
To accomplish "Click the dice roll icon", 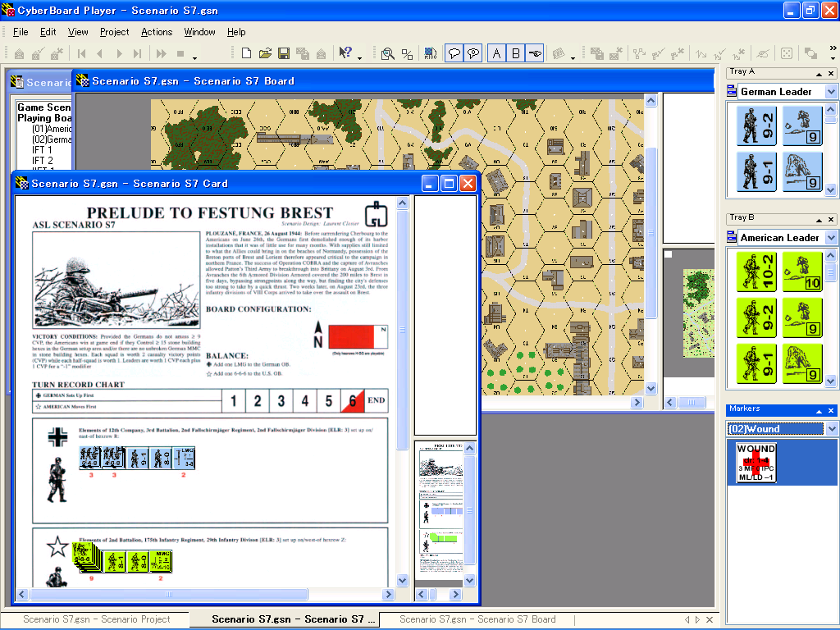I will click(787, 53).
